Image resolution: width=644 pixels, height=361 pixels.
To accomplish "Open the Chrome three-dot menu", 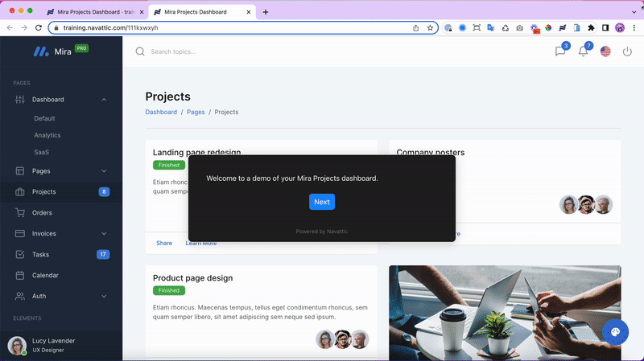I will pos(634,27).
